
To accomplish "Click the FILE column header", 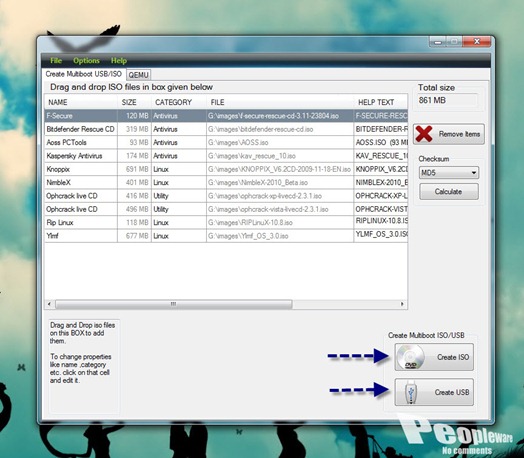I will pos(280,102).
